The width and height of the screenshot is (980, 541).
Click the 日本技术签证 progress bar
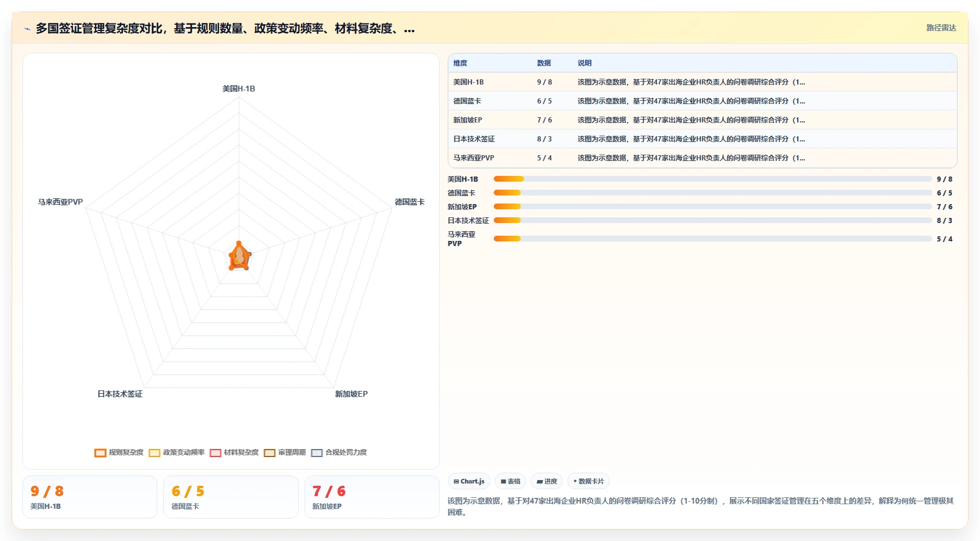click(713, 220)
